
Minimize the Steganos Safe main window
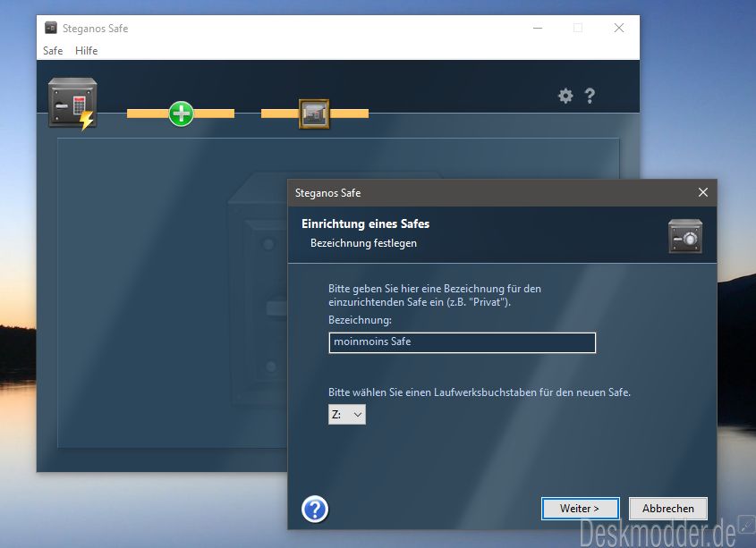pos(538,28)
